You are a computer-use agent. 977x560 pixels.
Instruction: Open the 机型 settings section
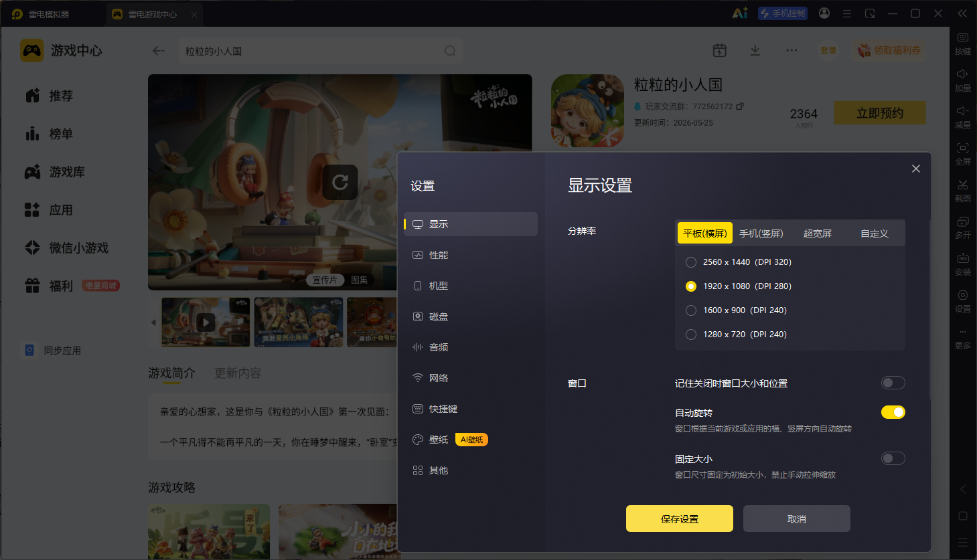pyautogui.click(x=471, y=286)
